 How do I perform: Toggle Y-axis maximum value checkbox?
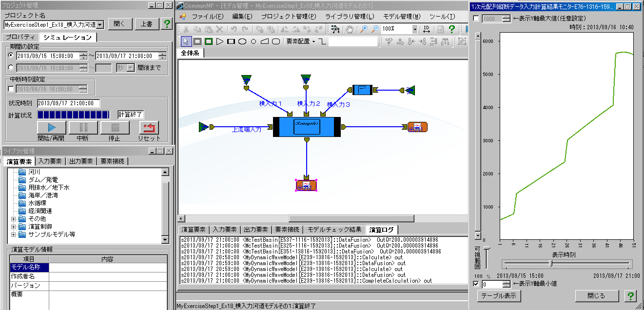[x=476, y=19]
